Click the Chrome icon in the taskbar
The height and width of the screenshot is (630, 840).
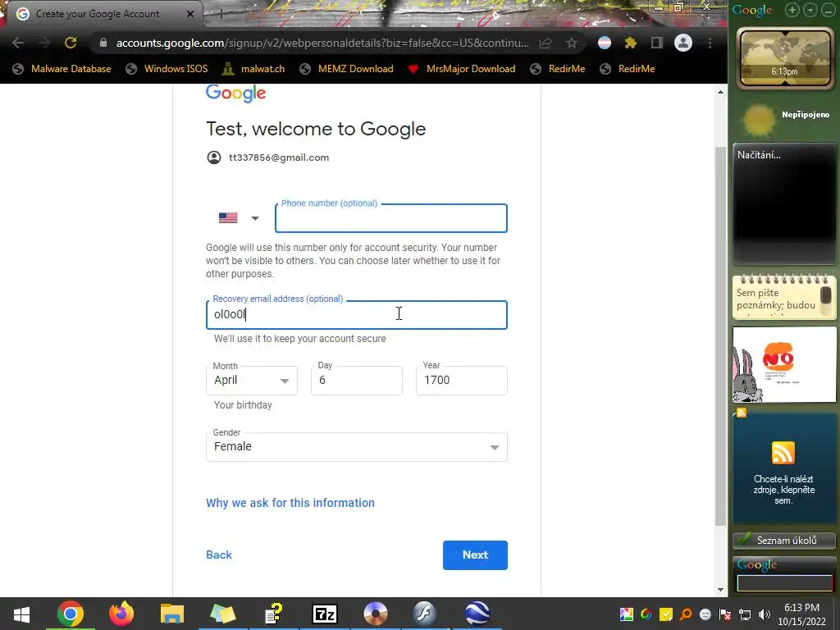(71, 614)
